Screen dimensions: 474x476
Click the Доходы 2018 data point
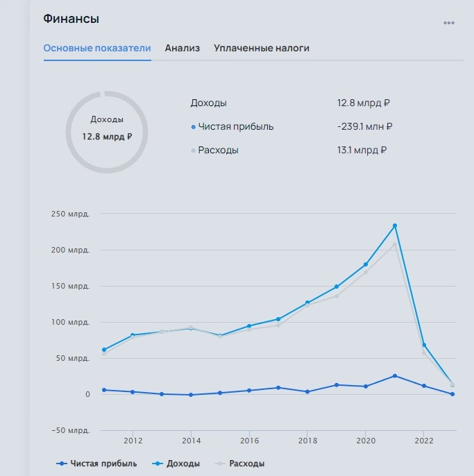pos(307,303)
